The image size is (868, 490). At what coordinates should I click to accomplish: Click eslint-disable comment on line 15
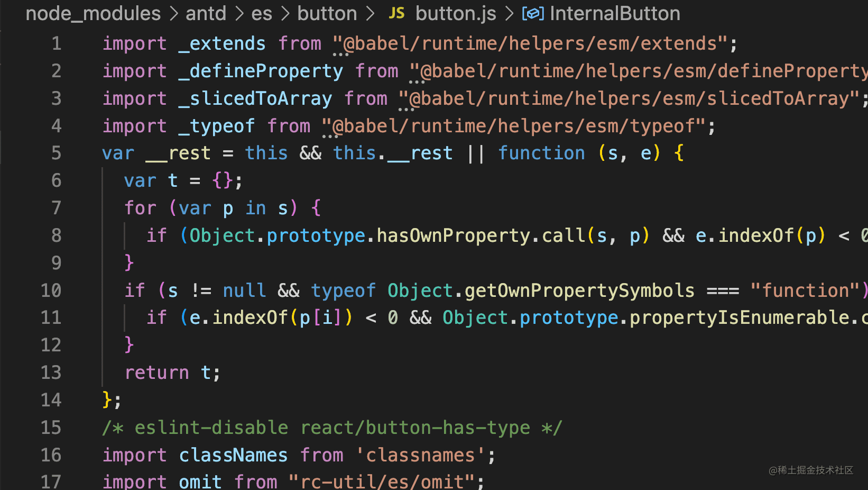(x=332, y=428)
